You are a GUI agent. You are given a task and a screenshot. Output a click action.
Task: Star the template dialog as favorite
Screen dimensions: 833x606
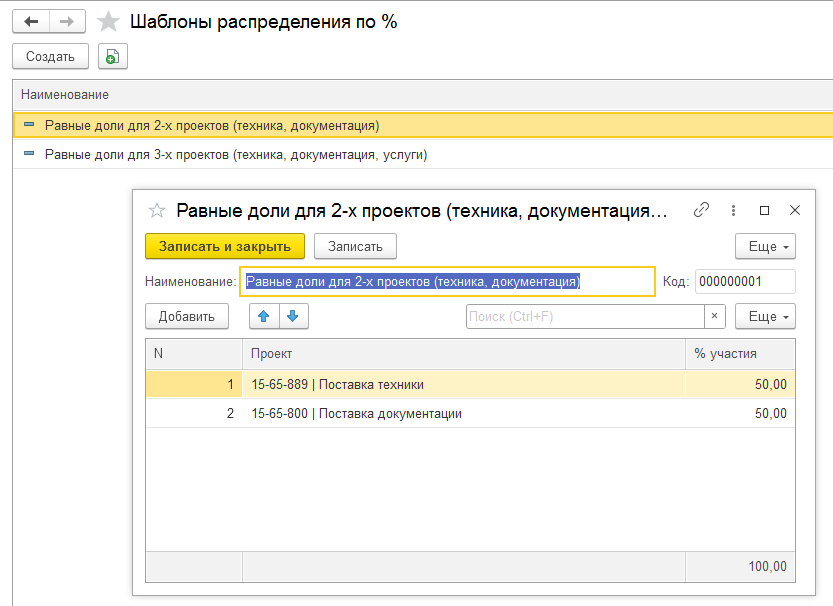pos(156,210)
